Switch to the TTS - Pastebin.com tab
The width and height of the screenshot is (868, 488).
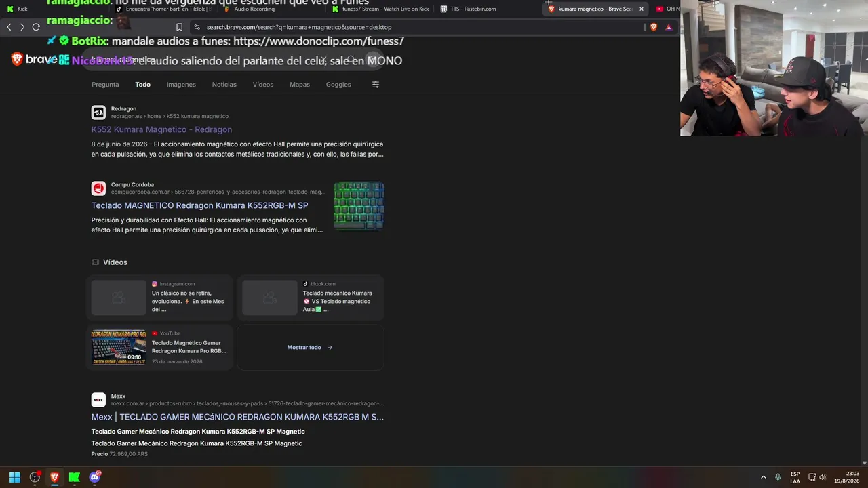pos(488,9)
